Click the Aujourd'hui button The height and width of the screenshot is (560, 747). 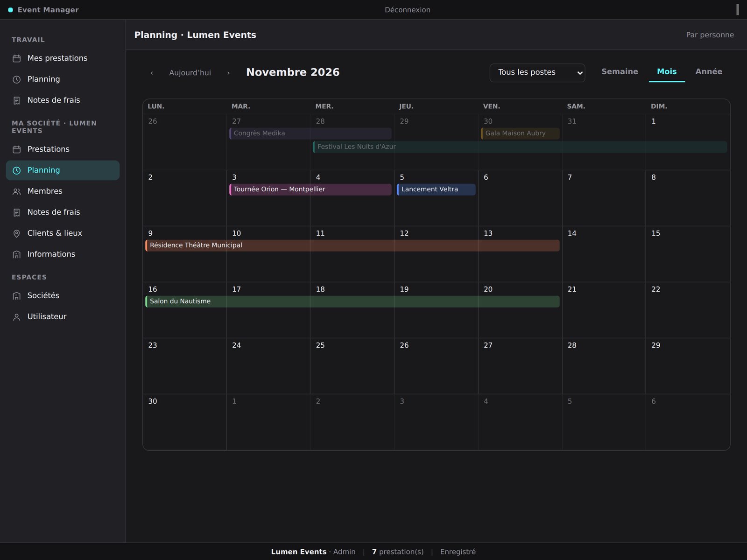[190, 73]
